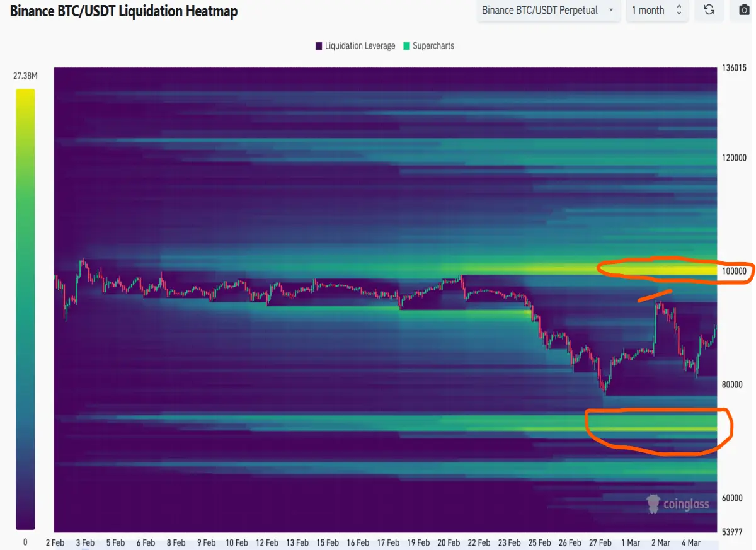Screen dimensions: 756x550
Task: Click the 4 Mar date label
Action: point(691,542)
